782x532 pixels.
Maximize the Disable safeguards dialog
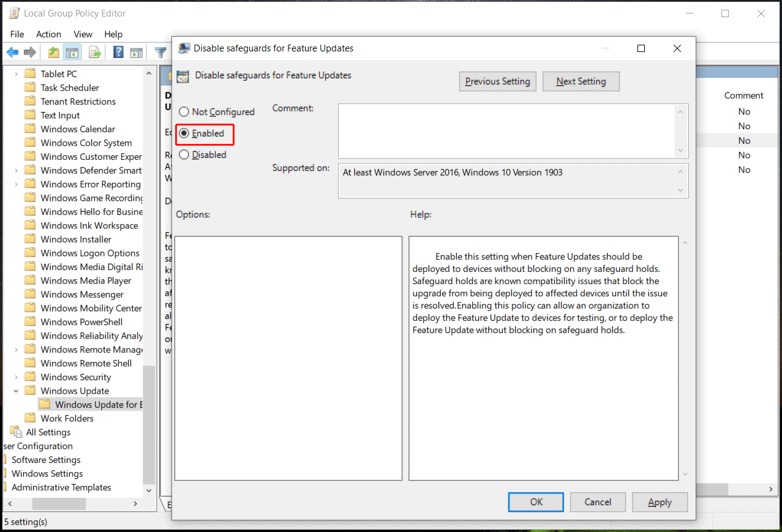[641, 48]
